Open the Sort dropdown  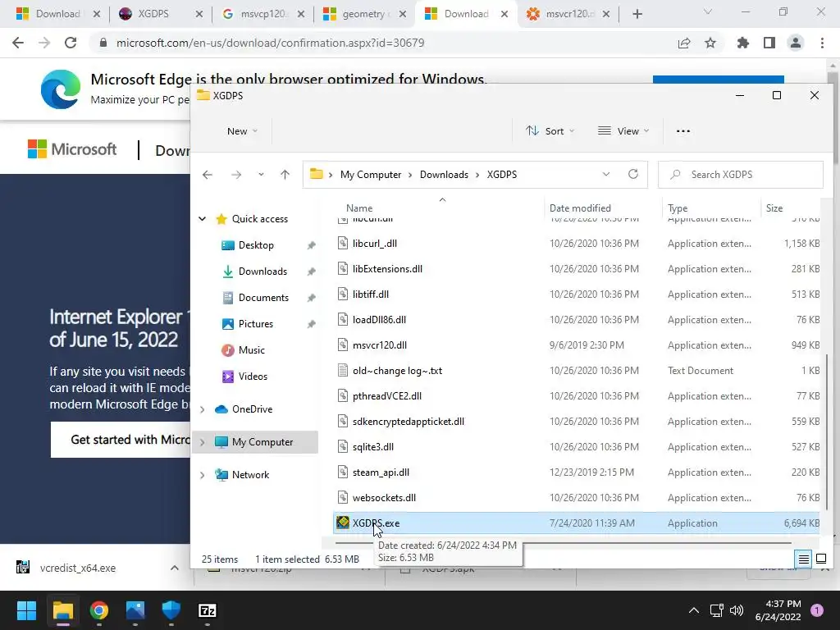550,131
